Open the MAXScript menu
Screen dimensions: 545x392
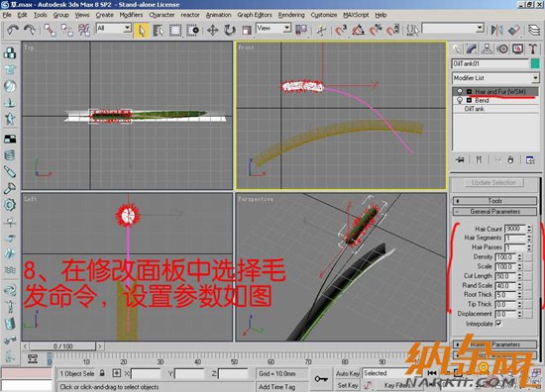tap(356, 15)
